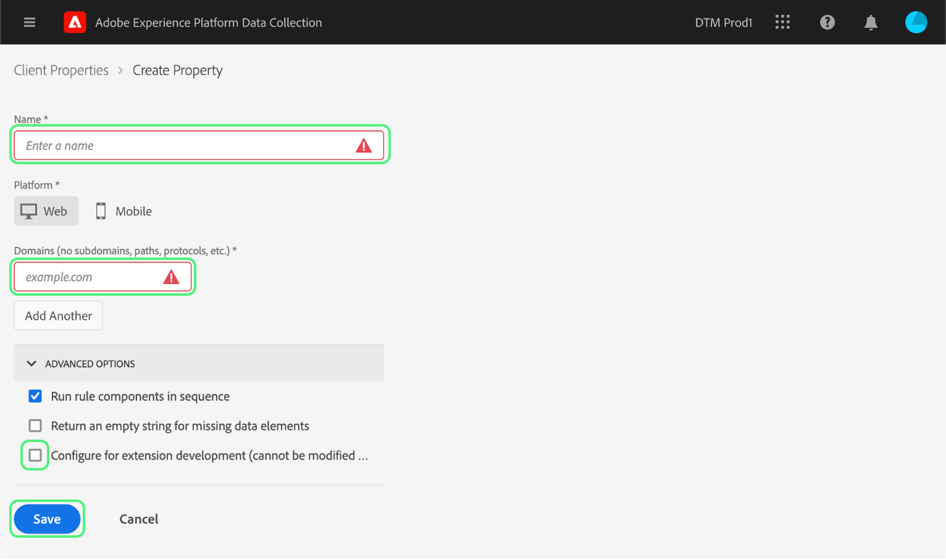Click the Save button

point(47,519)
